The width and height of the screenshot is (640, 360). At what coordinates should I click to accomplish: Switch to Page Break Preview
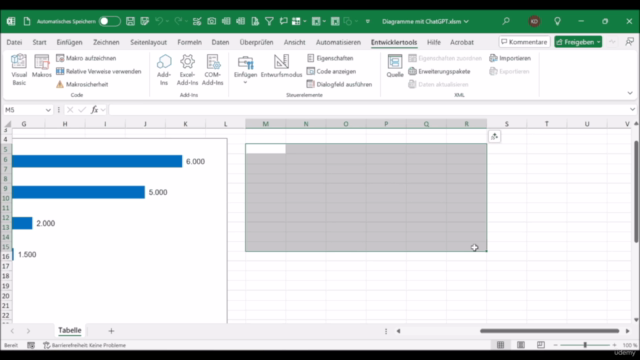[541, 345]
